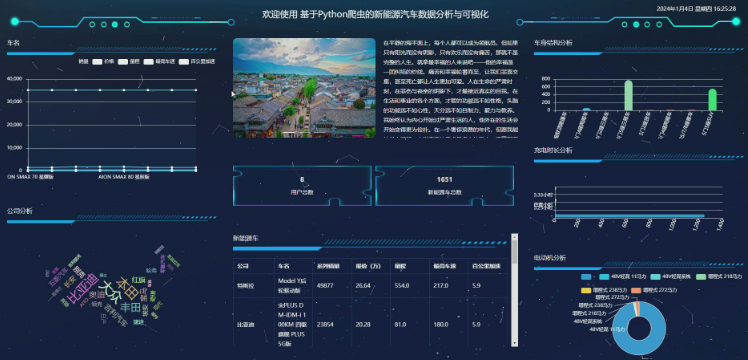Click the table scrollbar down arrow
Screen dimensions: 748x360
tap(514, 342)
